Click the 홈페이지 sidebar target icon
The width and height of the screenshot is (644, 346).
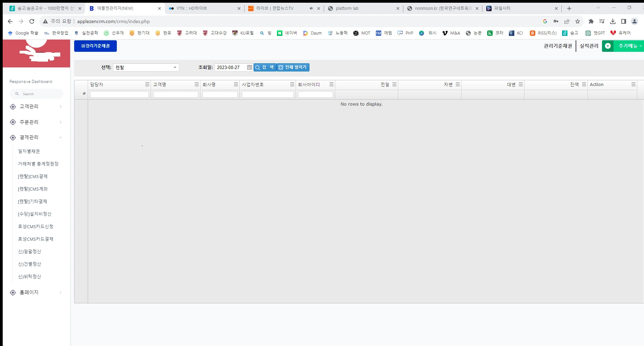click(x=13, y=293)
